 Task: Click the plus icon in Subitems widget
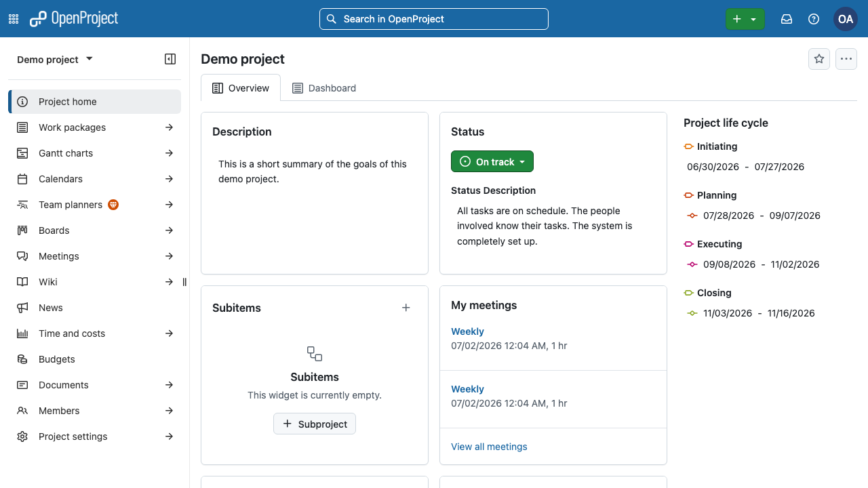(406, 308)
